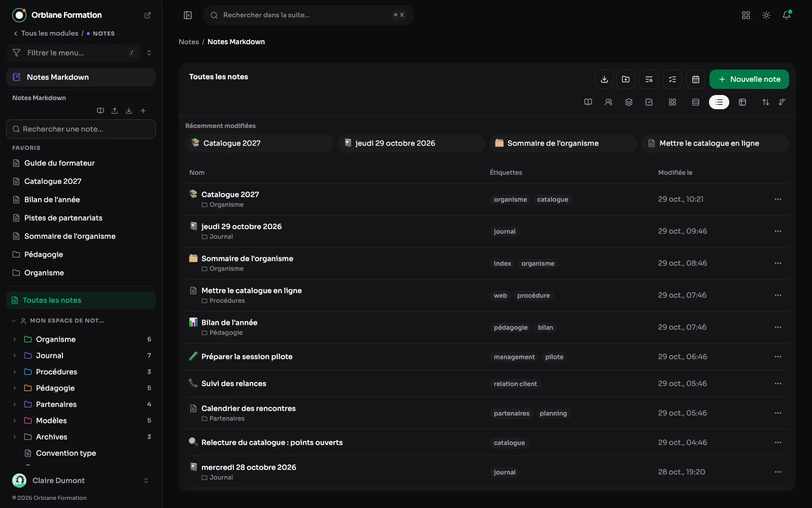
Task: Open more options for mercredi 28 octobre row
Action: 778,472
